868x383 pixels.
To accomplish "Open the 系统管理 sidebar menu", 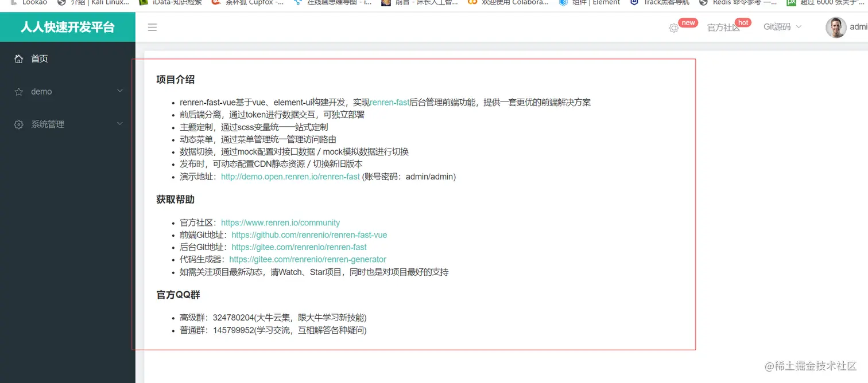I will (68, 124).
